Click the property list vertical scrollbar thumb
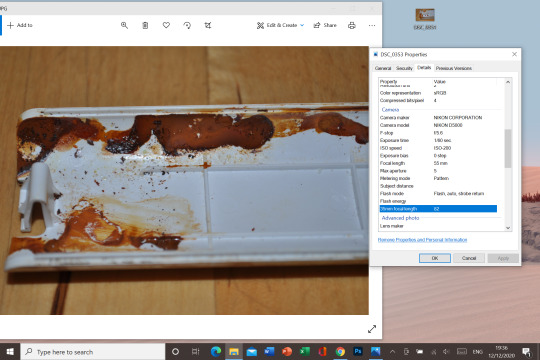This screenshot has height=360, width=540. click(x=508, y=148)
